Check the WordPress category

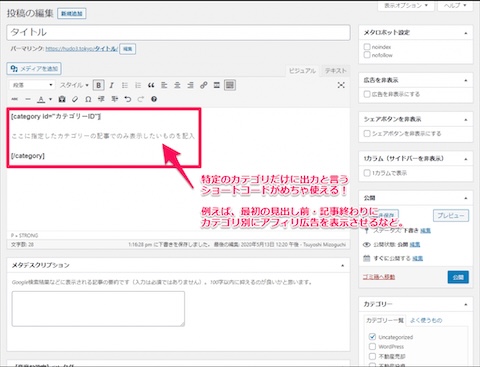pyautogui.click(x=372, y=346)
